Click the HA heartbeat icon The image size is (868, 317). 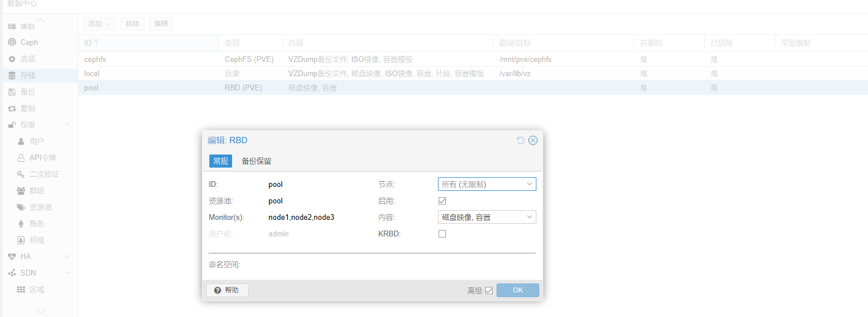[12, 257]
